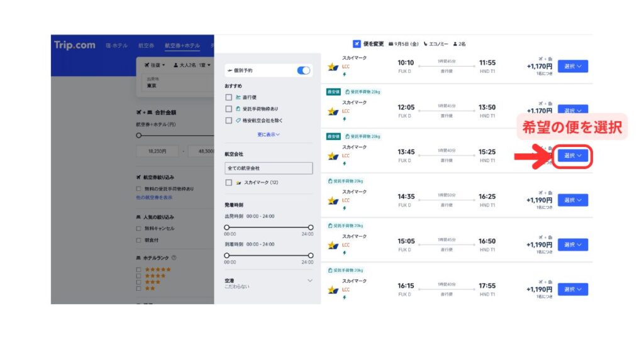Viewport: 644px width, 338px height.
Task: Click the 更に表示 link
Action: (269, 134)
